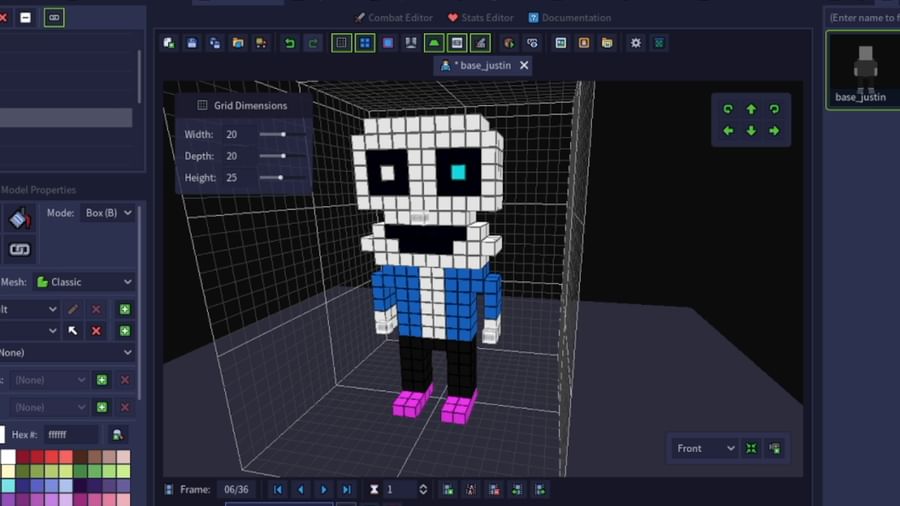Click the open folder icon in toolbar

238,43
